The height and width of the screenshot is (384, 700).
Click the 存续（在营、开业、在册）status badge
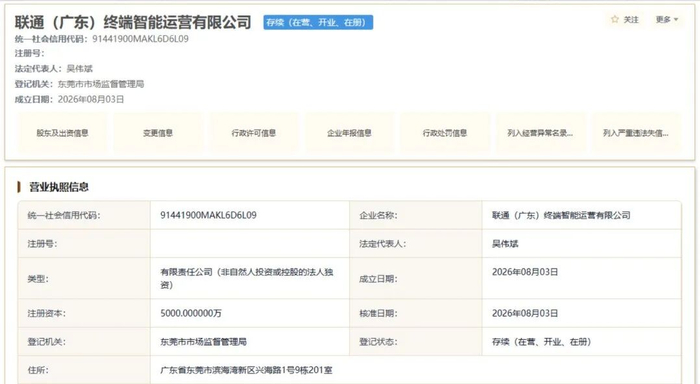point(318,22)
